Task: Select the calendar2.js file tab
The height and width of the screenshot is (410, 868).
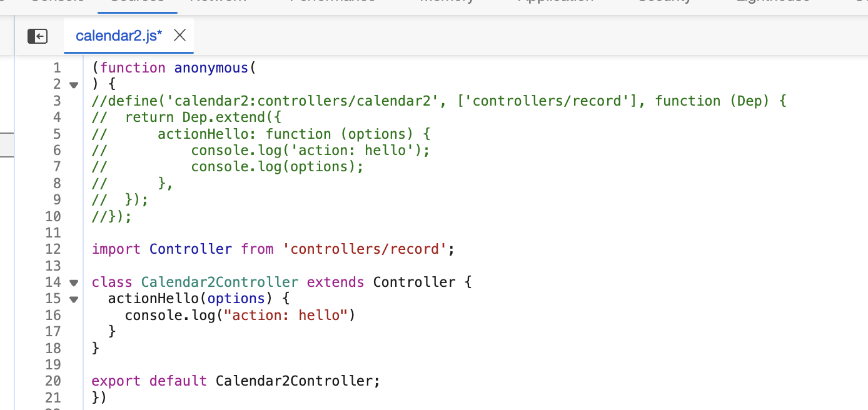Action: pos(119,36)
